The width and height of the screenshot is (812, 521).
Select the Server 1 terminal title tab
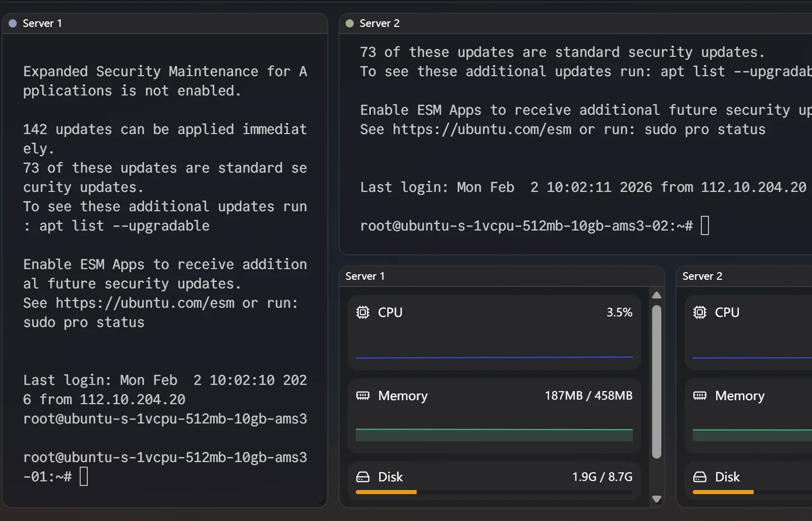(x=42, y=23)
